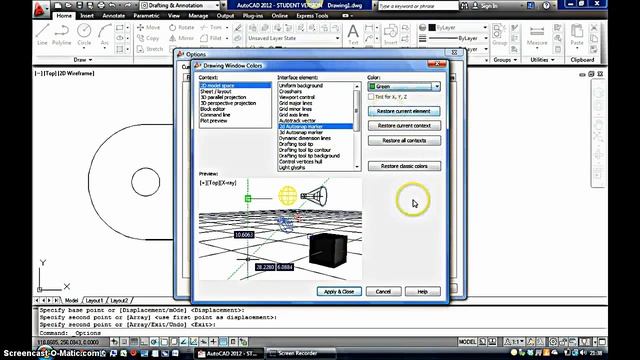640x360 pixels.
Task: Click the Group icon in Groups panel
Action: (x=499, y=35)
